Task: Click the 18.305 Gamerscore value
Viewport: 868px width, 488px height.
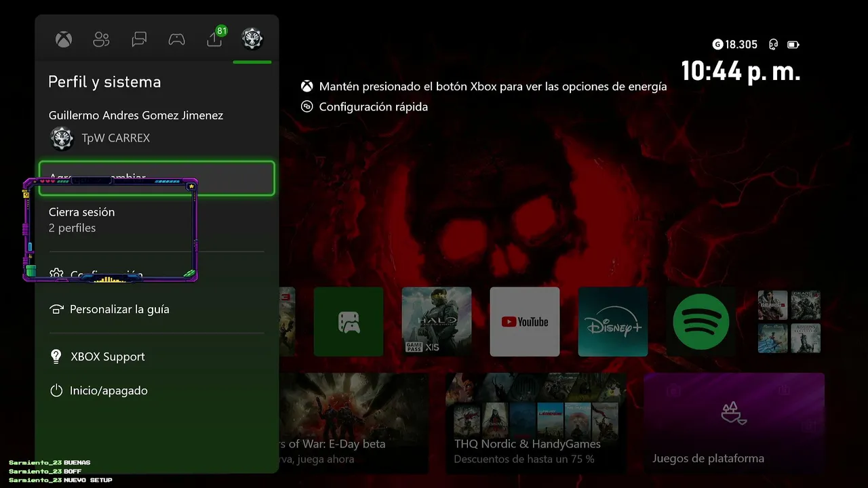Action: coord(735,45)
